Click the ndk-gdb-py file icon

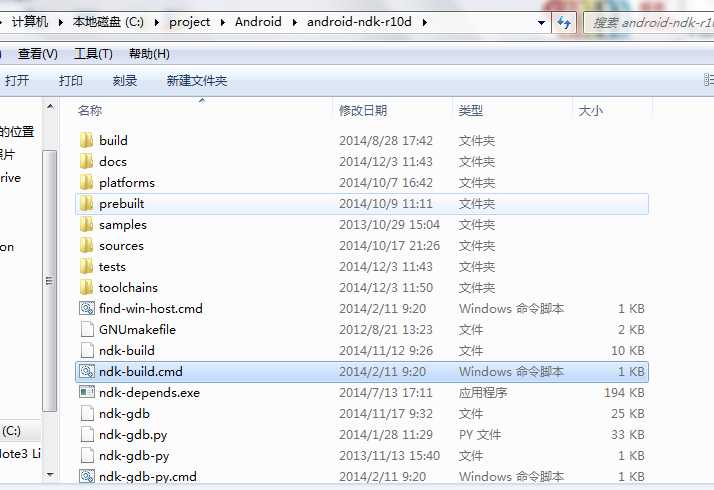click(x=87, y=455)
